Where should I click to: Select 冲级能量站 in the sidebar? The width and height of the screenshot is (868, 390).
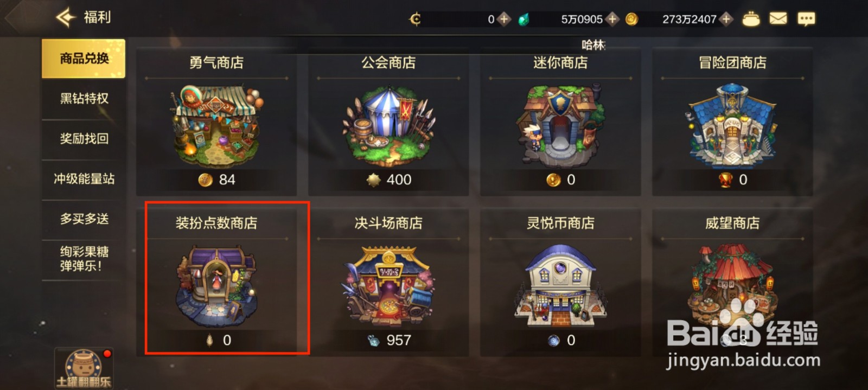coord(84,179)
